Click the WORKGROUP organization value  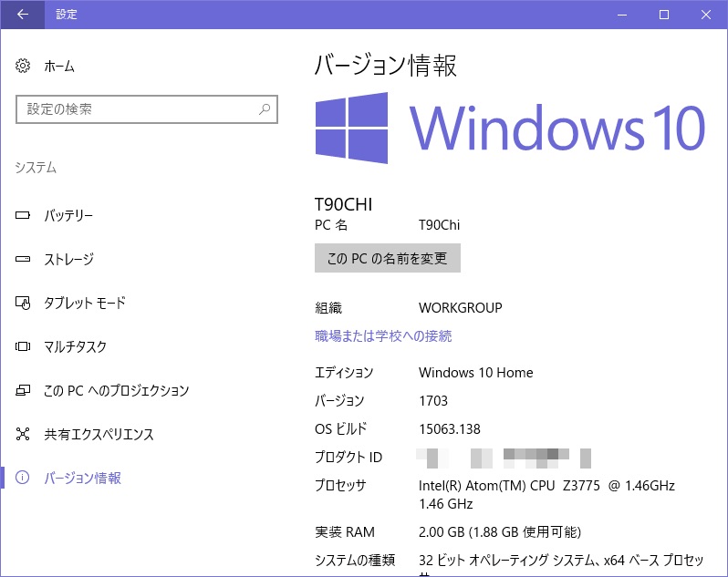coord(461,307)
